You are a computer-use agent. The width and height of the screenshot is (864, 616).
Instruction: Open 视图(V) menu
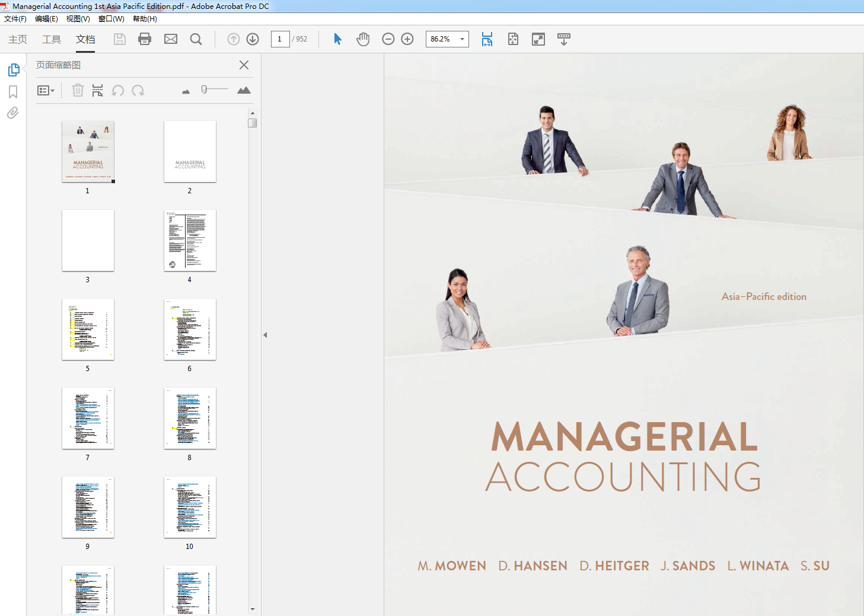coord(78,19)
